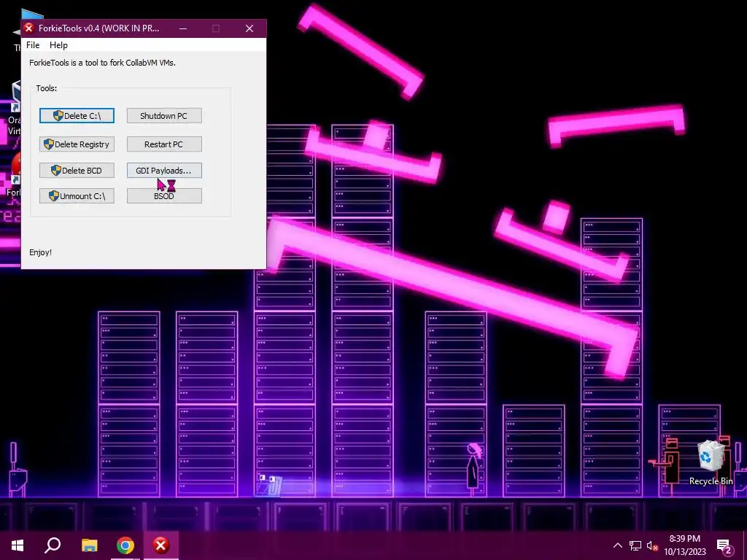Select the Oracle VirtualBox desktop shortcut
Viewport: 747px width, 560px height.
pyautogui.click(x=15, y=109)
